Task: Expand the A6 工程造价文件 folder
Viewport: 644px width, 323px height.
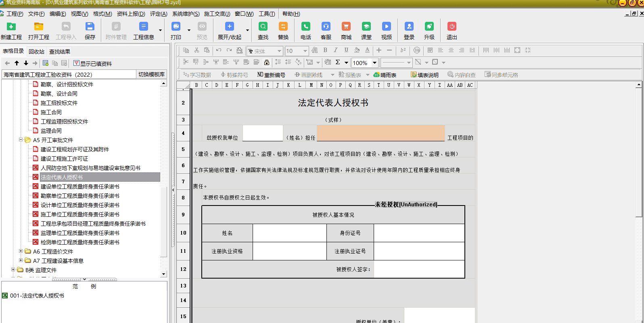Action: point(21,251)
